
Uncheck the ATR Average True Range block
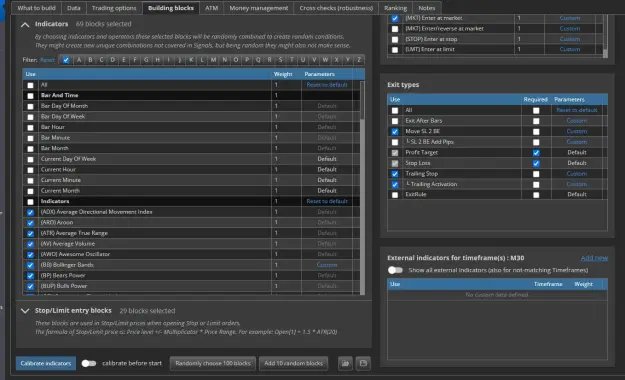[x=30, y=233]
